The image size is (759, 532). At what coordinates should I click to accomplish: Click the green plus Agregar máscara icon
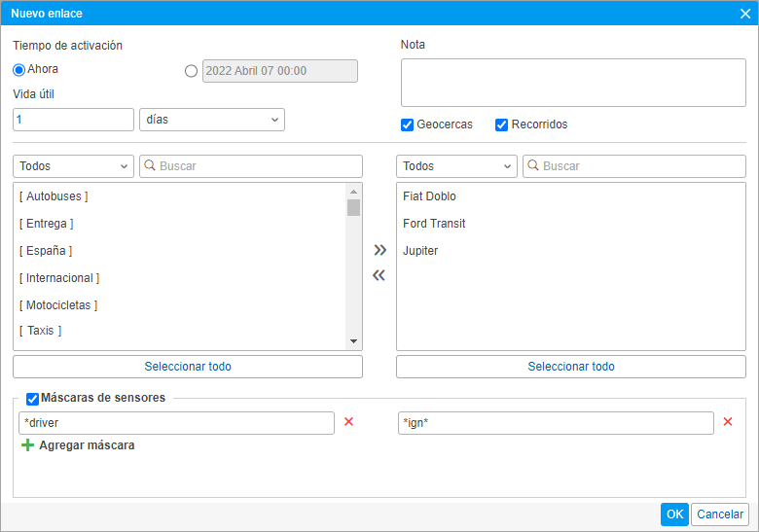27,445
